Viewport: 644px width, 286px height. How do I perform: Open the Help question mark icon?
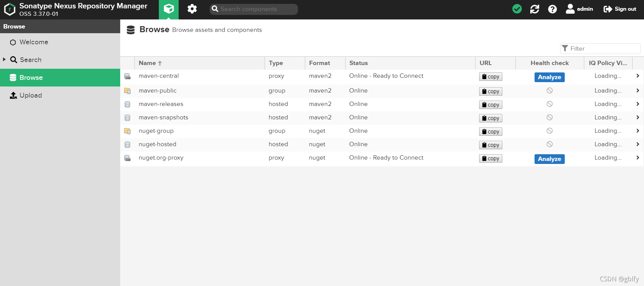pyautogui.click(x=552, y=9)
